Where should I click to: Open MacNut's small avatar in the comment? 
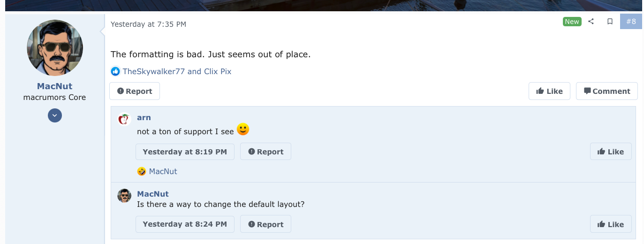coord(124,196)
